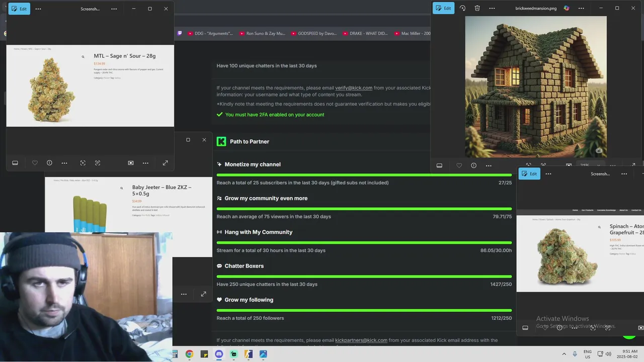Open See more menu beside brickweedmansion delete icon

coord(492,8)
